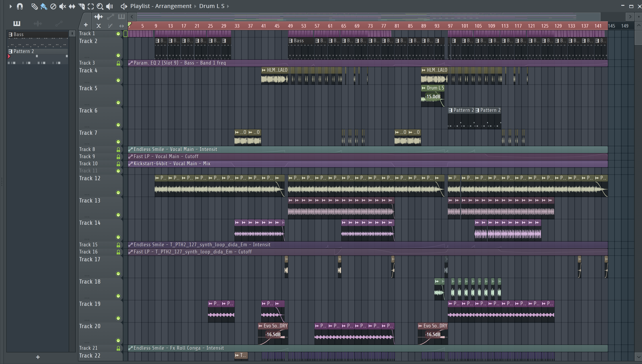This screenshot has height=364, width=642.
Task: Mute Track 1 with green toggle
Action: 118,34
